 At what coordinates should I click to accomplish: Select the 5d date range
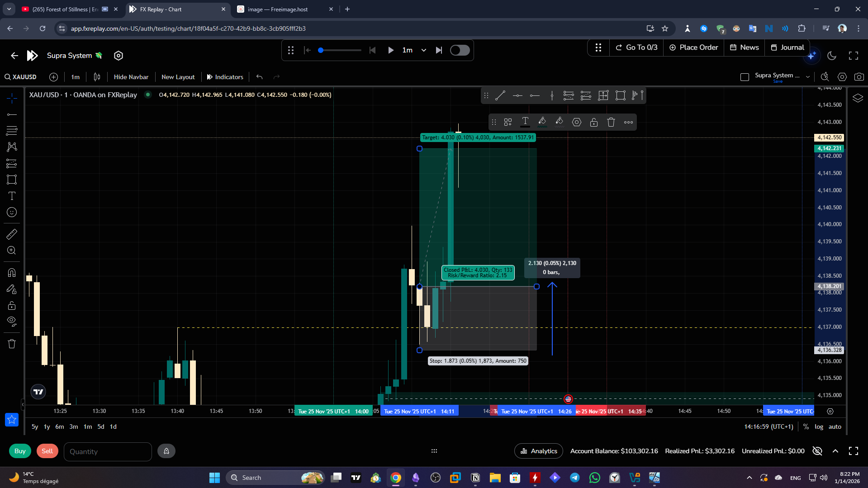click(101, 426)
